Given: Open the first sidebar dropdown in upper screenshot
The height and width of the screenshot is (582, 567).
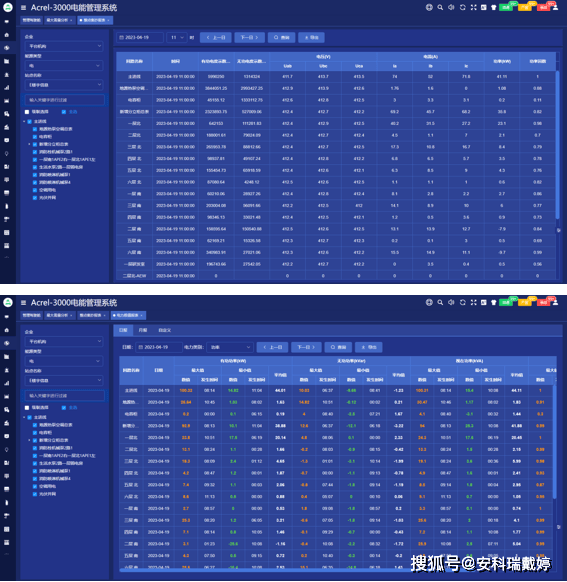Looking at the screenshot, I should (x=64, y=46).
